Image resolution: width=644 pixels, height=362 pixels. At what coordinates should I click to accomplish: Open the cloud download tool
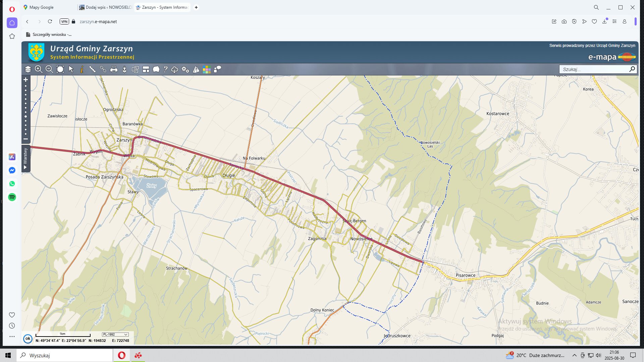[x=174, y=69]
